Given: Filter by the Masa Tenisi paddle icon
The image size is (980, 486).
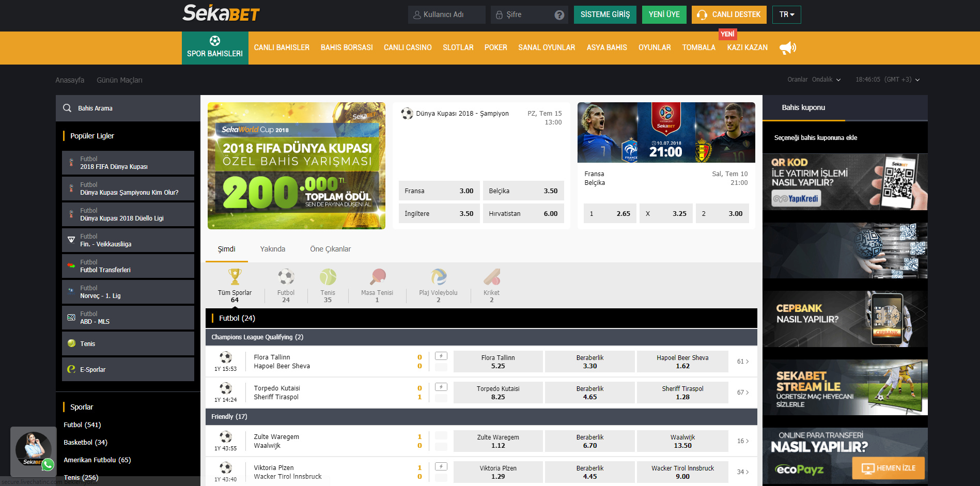Looking at the screenshot, I should coord(378,277).
